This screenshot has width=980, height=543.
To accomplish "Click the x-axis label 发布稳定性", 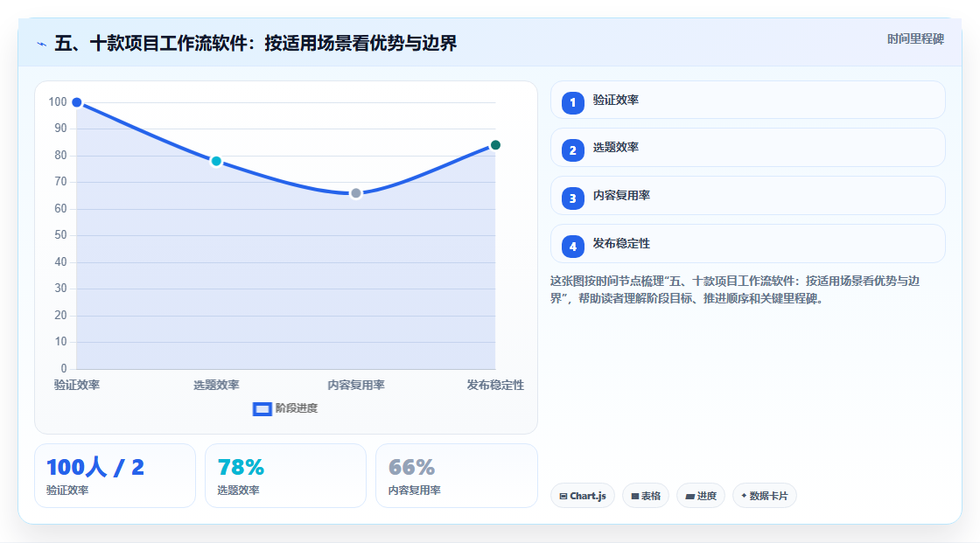I will click(495, 385).
